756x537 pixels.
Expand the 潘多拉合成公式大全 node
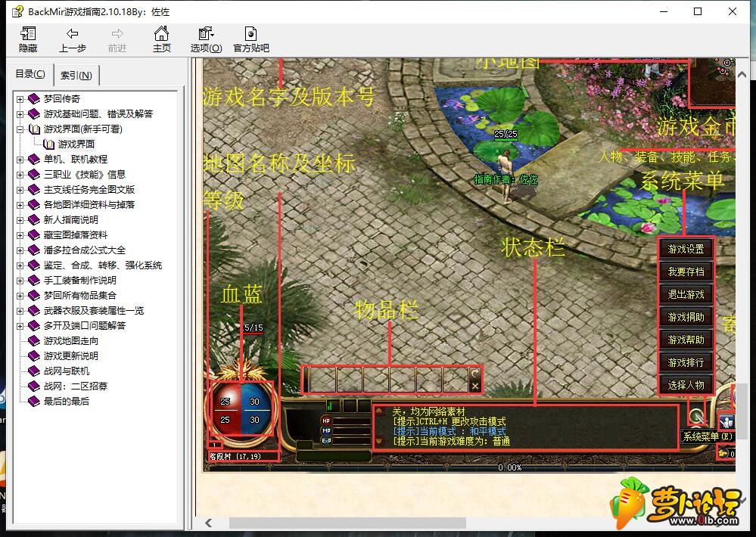click(x=20, y=250)
